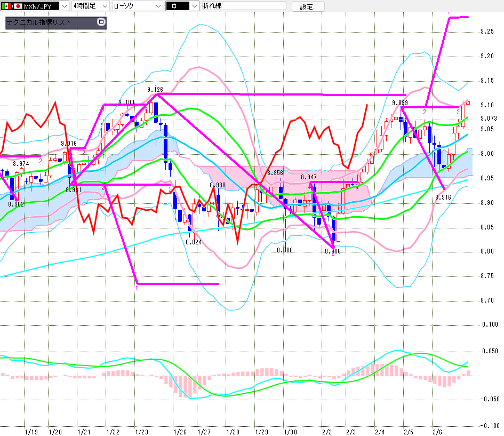Screen dimensions: 504x436
Task: Click the 1/26 date on time axis
Action: coord(180,431)
